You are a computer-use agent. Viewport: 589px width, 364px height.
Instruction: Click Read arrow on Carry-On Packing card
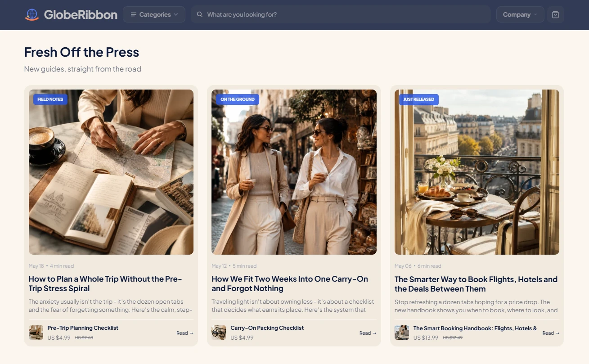(x=368, y=333)
